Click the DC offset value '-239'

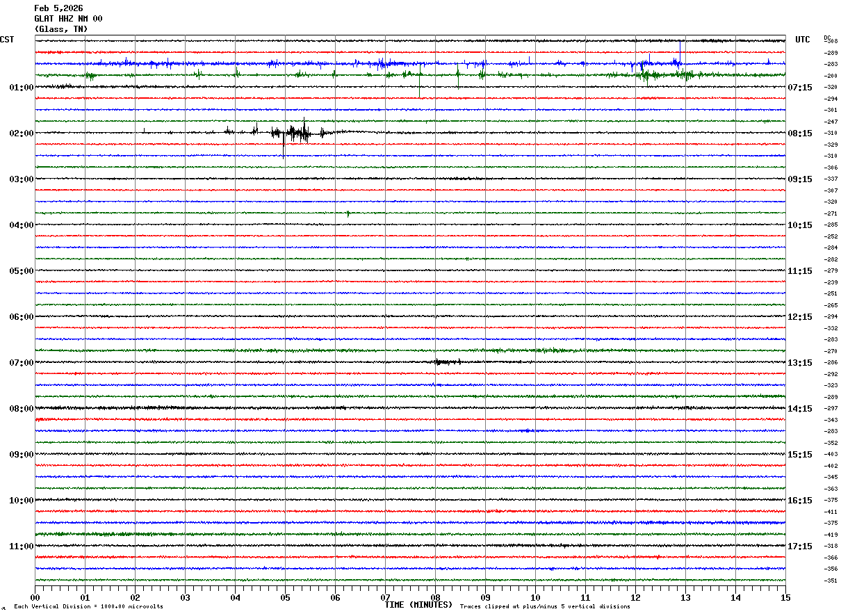tap(831, 282)
